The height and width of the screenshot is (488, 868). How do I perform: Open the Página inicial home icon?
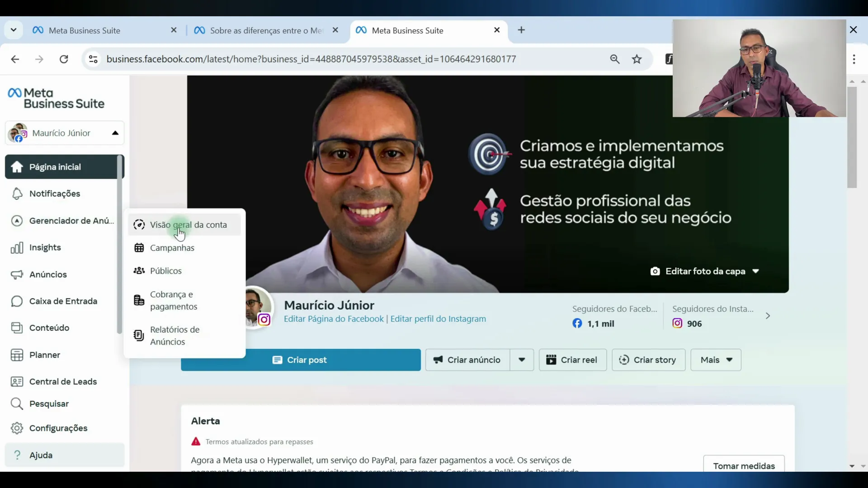click(17, 167)
